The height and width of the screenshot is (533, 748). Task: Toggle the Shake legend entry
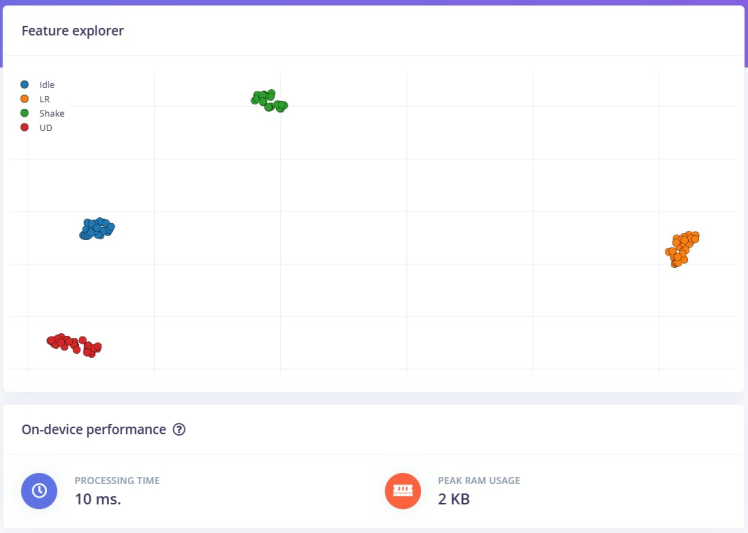pos(42,113)
